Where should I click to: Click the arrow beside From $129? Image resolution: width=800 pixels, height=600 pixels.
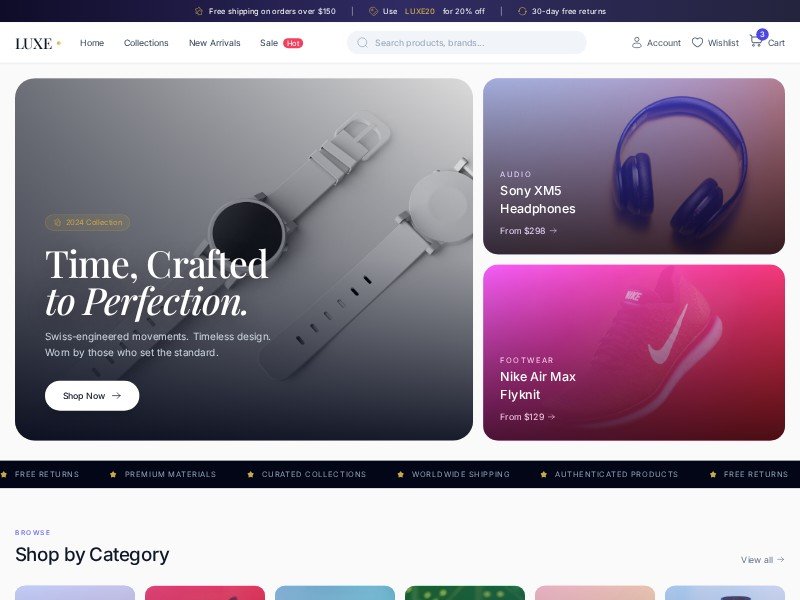[551, 417]
